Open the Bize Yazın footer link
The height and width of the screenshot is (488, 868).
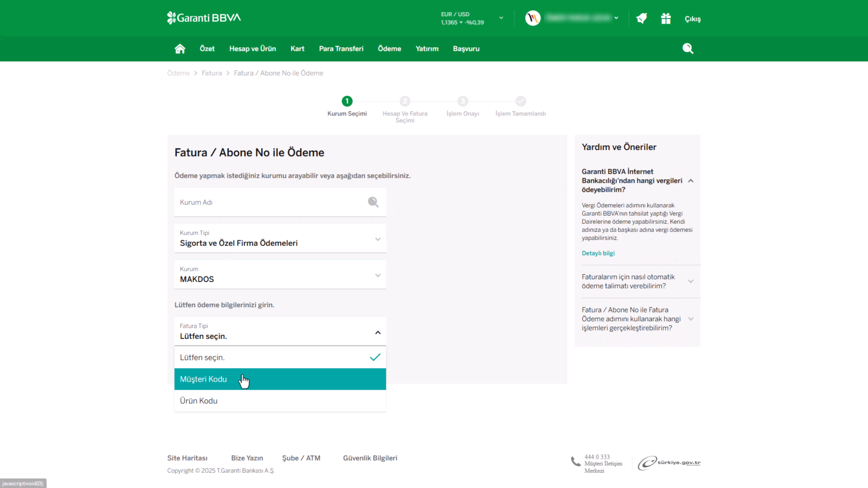coord(247,458)
